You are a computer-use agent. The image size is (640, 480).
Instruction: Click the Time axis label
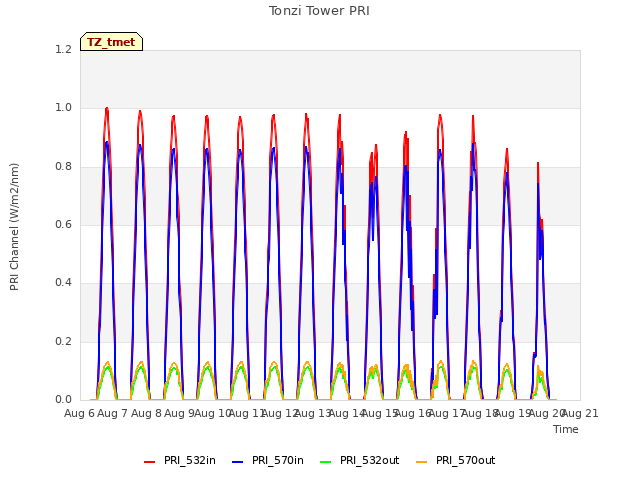point(566,429)
